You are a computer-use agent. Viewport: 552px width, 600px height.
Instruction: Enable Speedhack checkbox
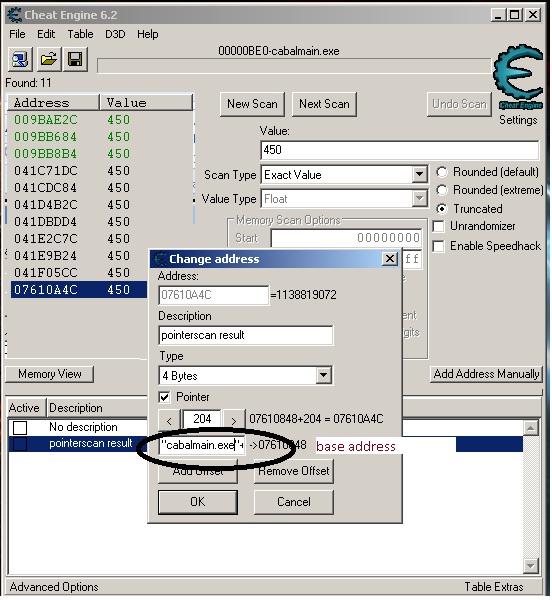point(438,246)
